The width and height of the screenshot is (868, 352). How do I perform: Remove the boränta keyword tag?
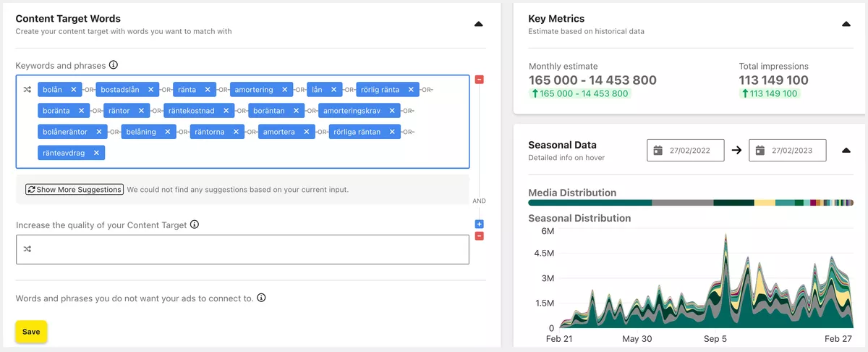(81, 111)
